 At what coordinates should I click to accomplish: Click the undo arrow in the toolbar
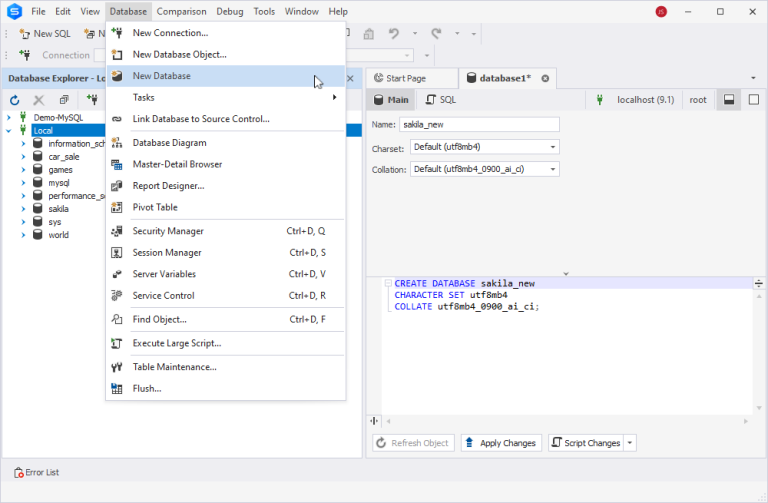(x=395, y=33)
